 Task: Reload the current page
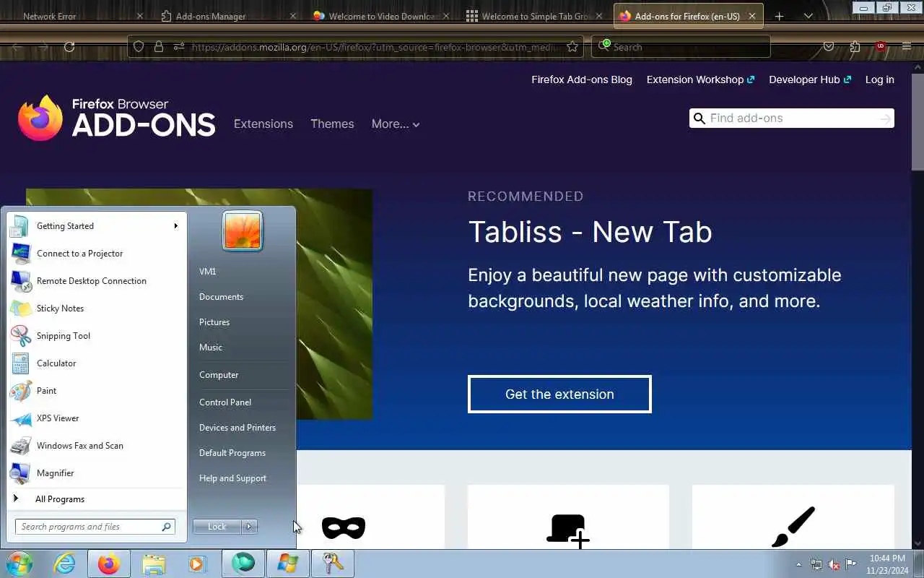[69, 47]
